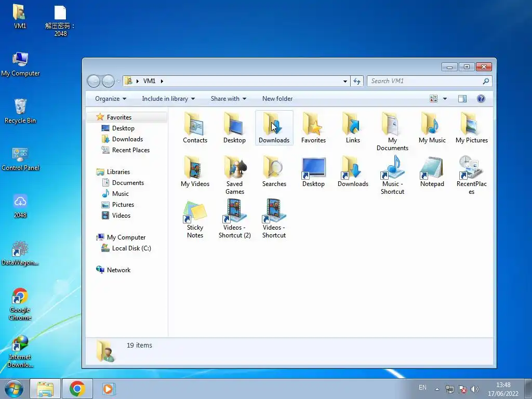This screenshot has height=399, width=532.
Task: Select Control Panel desktop icon
Action: click(x=20, y=159)
